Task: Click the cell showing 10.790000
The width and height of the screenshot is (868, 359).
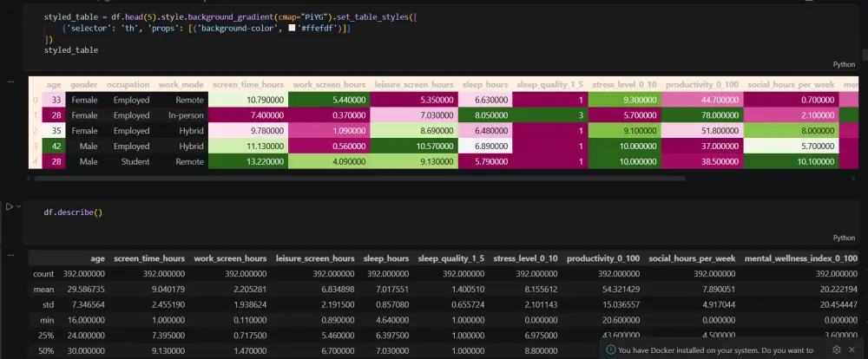Action: point(247,100)
